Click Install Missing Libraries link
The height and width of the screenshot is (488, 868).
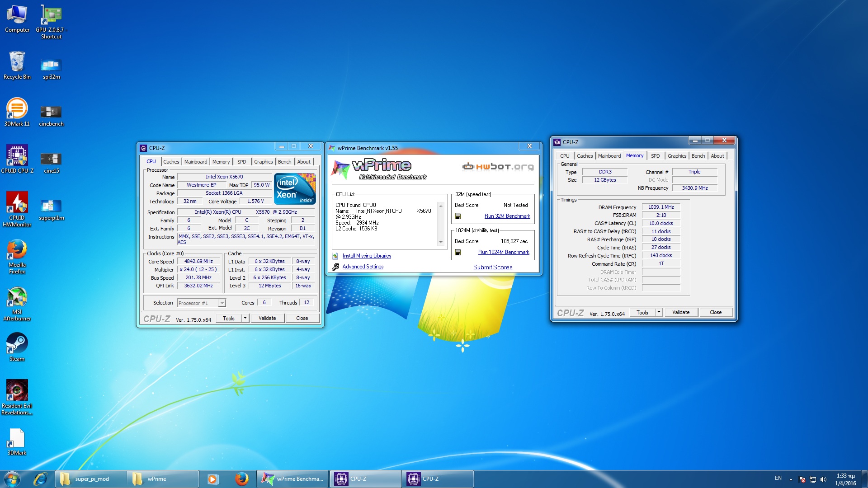point(367,256)
